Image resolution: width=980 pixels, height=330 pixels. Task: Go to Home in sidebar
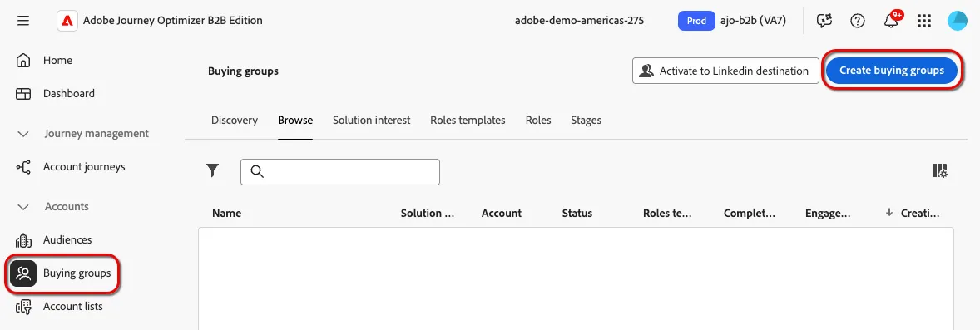[57, 61]
